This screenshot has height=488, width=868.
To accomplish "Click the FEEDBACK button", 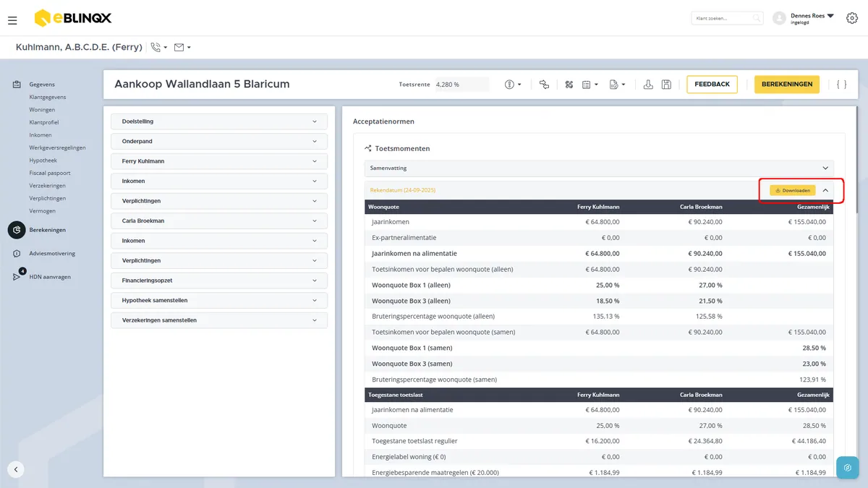I will (712, 85).
